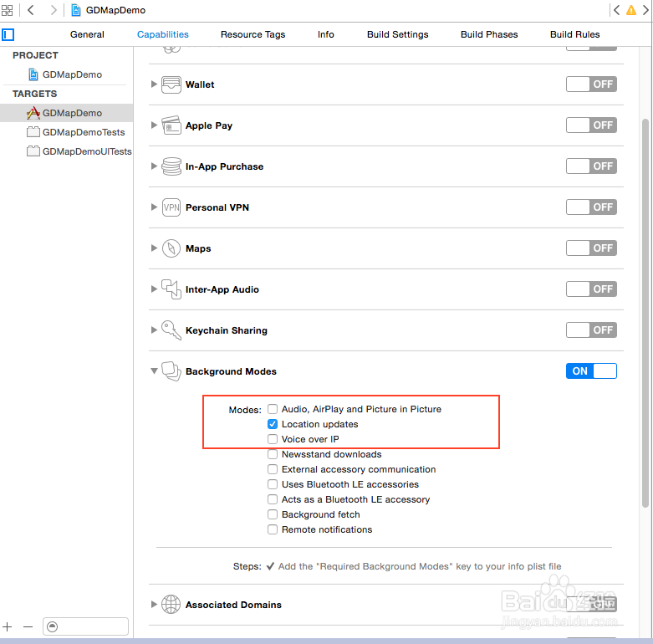Jump to the next issue arrow
Image resolution: width=653 pixels, height=644 pixels.
646,10
